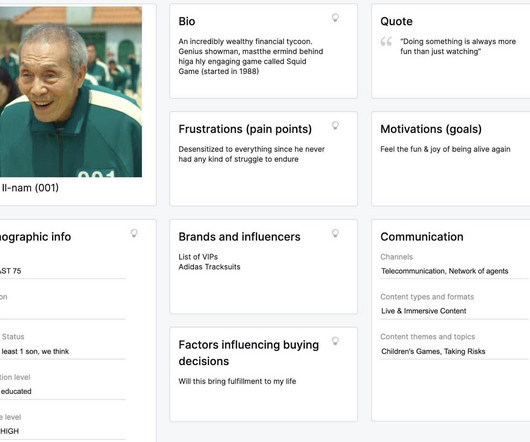Image resolution: width=530 pixels, height=442 pixels.
Task: Edit the age field showing 75
Action: pos(63,271)
